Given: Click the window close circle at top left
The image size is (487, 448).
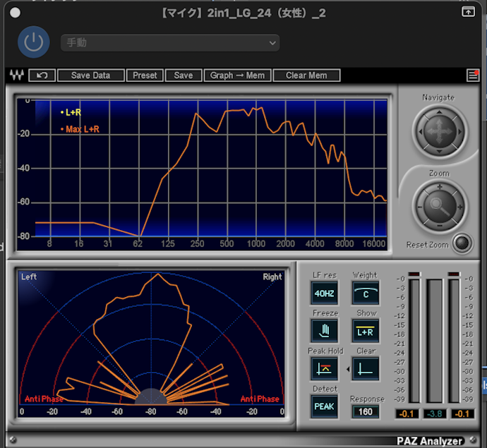Looking at the screenshot, I should 16,13.
